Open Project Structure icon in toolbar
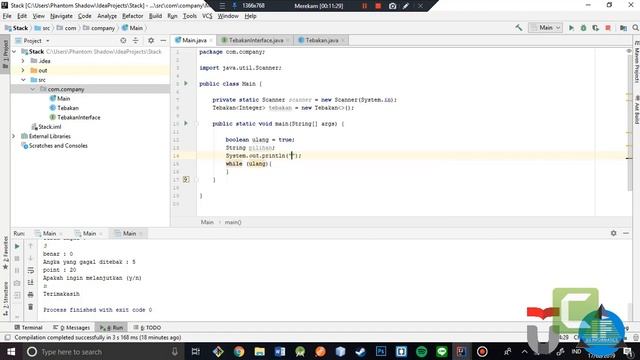This screenshot has width=640, height=360. click(623, 28)
